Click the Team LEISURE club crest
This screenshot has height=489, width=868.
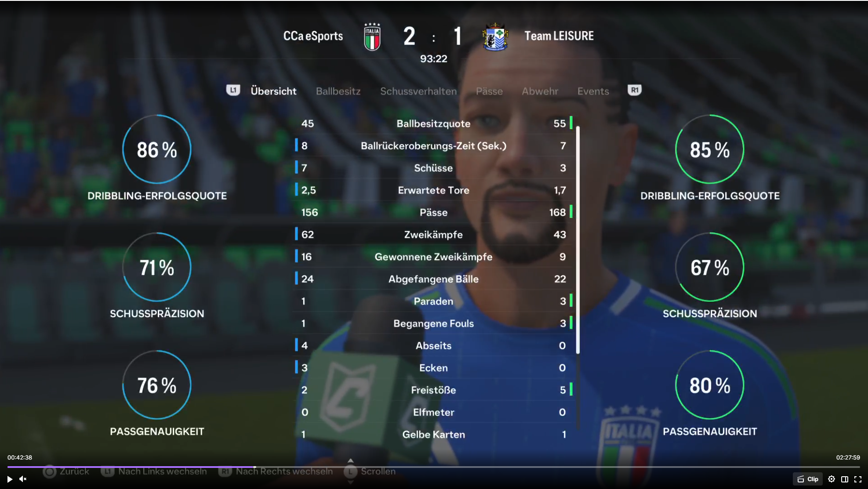coord(495,36)
